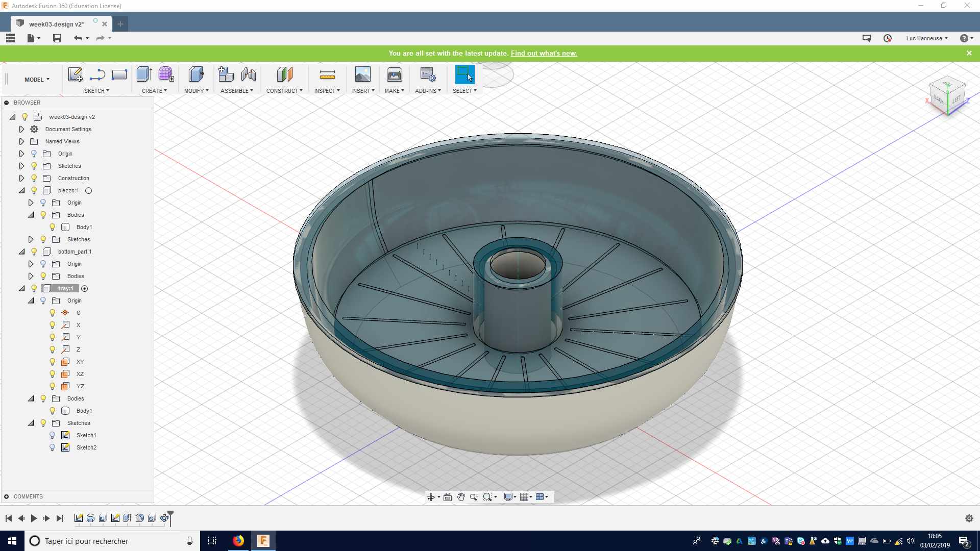The width and height of the screenshot is (980, 551).
Task: Click the Firefox icon in taskbar
Action: [x=238, y=541]
